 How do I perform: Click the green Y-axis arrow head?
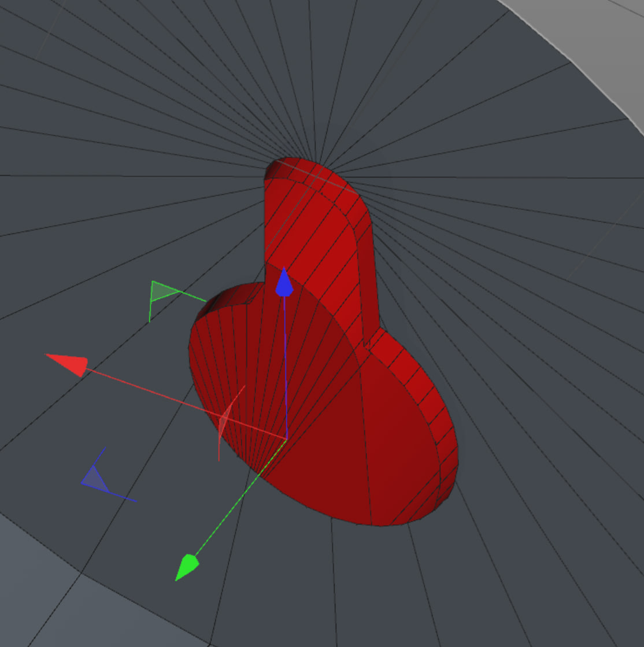coord(187,567)
